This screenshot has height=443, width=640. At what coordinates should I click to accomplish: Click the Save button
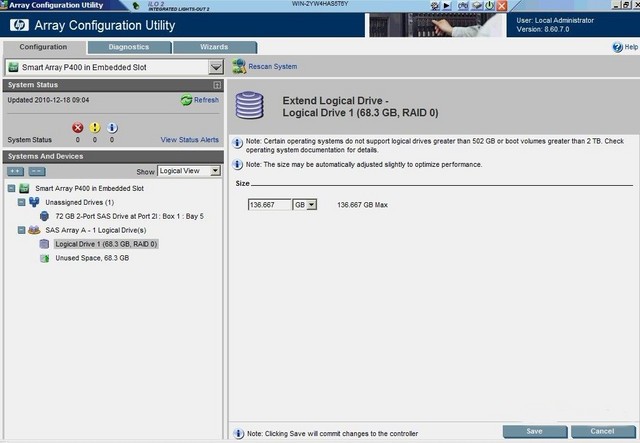[x=535, y=431]
